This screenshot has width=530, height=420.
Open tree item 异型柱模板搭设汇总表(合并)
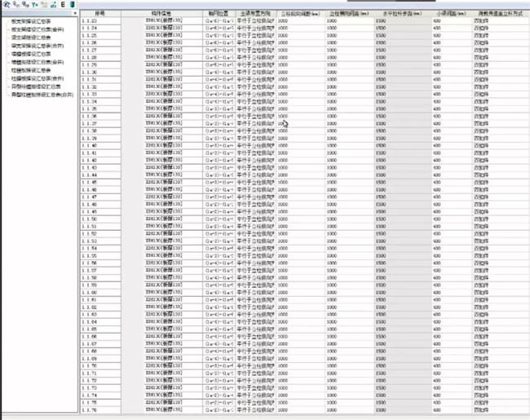pyautogui.click(x=42, y=95)
